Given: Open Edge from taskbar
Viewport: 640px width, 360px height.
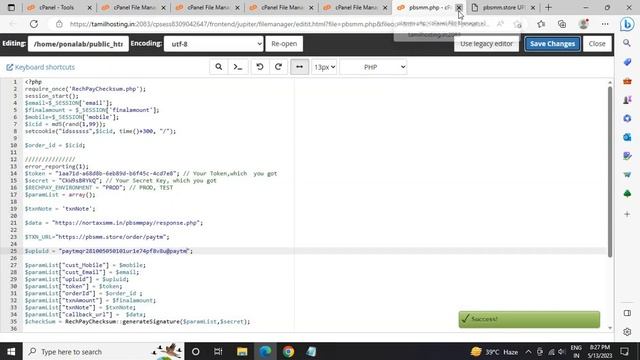Looking at the screenshot, I should coord(265,351).
